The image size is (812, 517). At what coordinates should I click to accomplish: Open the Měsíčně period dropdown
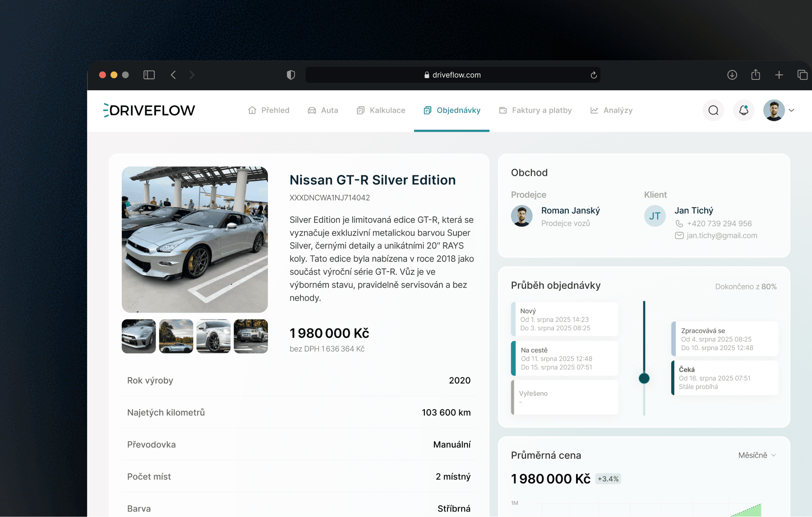(757, 455)
